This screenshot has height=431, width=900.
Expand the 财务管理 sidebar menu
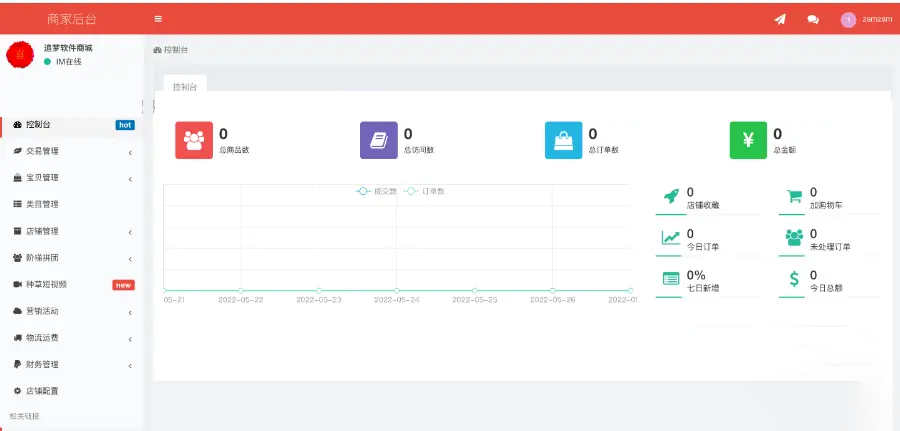point(70,364)
